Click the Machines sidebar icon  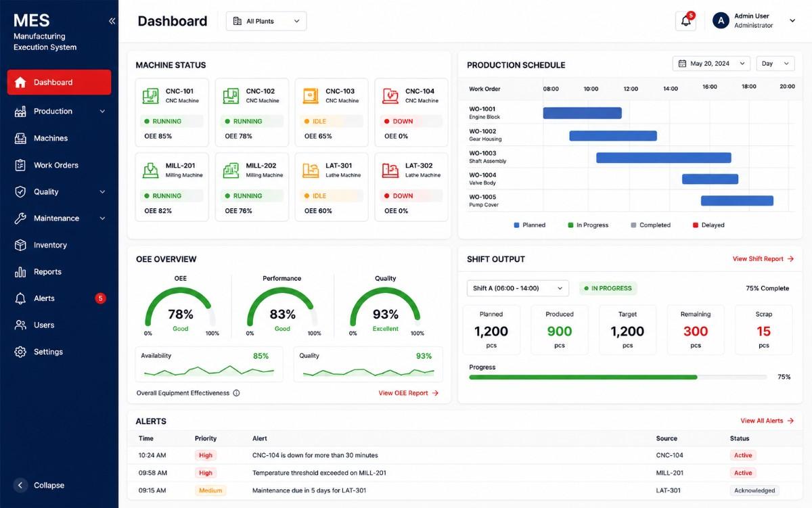(20, 138)
